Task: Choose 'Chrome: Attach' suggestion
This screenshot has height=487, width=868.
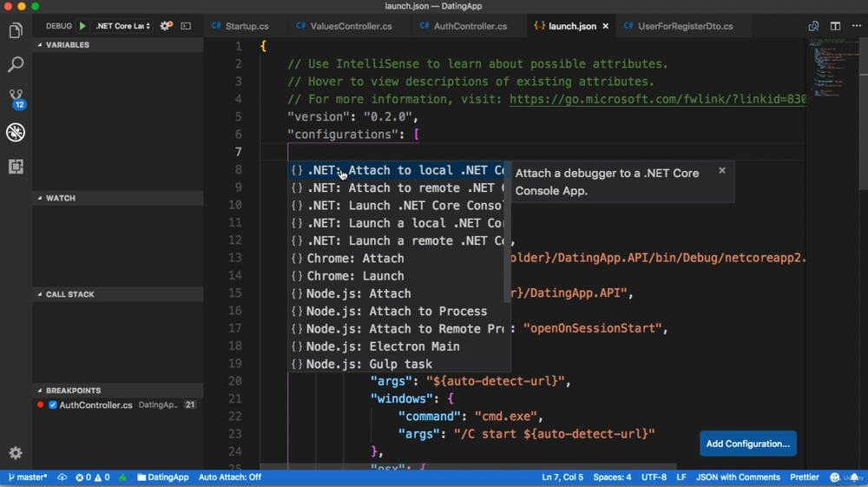Action: pos(398,259)
